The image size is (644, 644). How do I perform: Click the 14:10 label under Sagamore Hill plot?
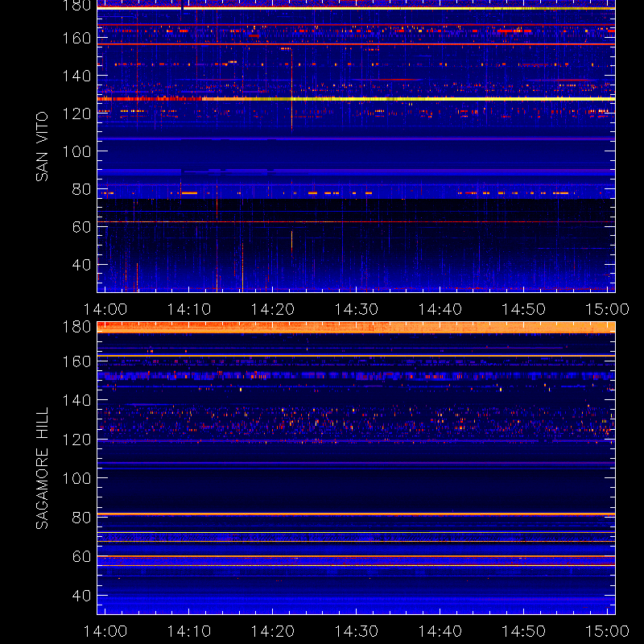coord(188,631)
